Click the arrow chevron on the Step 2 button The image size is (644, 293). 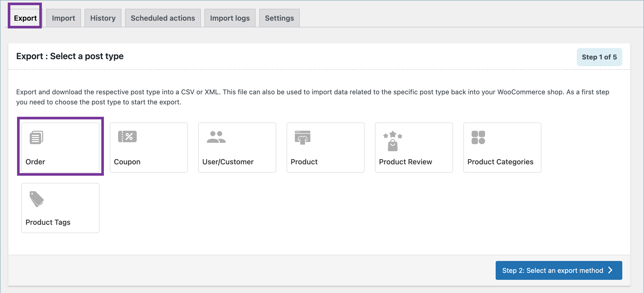click(x=610, y=270)
